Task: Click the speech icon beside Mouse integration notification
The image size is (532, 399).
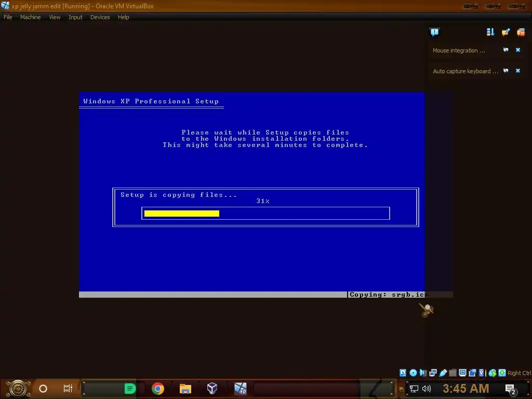Action: (x=506, y=50)
